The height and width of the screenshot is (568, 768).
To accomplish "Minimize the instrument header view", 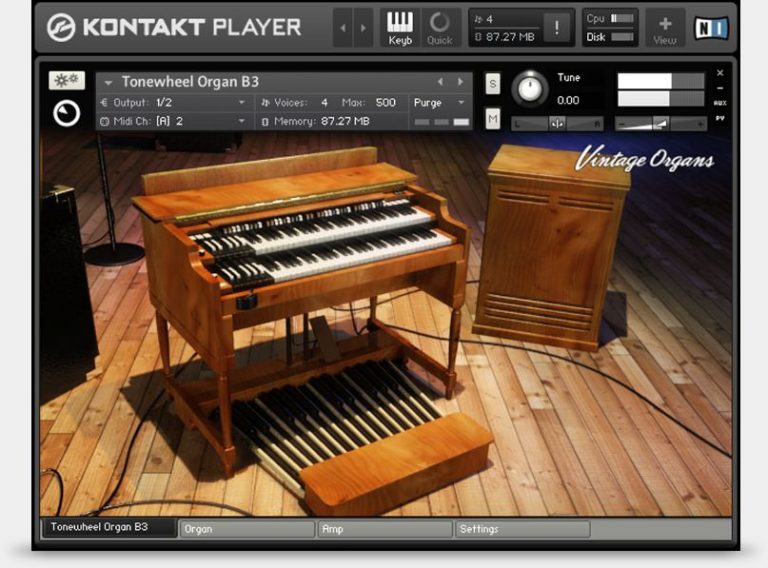I will (x=720, y=88).
